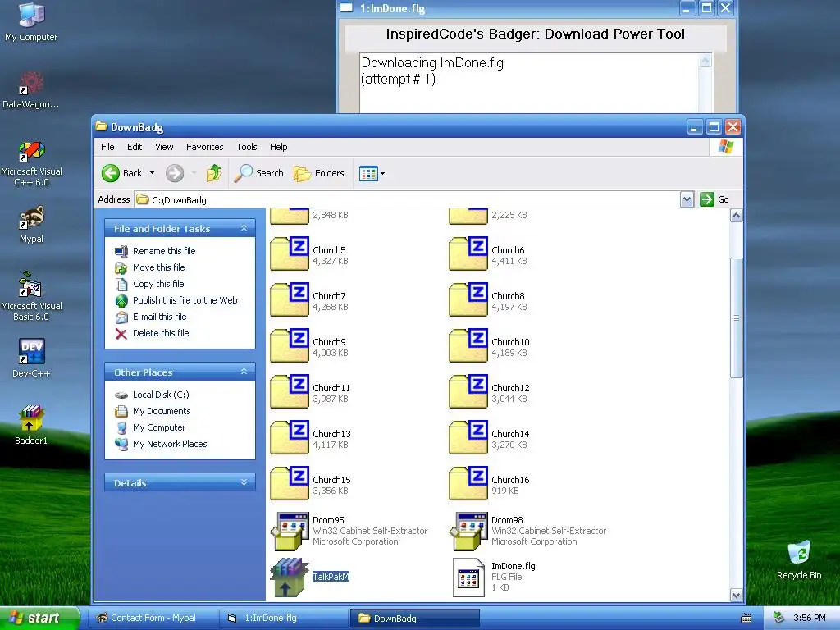840x630 pixels.
Task: Select the TalkPakM archive icon
Action: 290,577
